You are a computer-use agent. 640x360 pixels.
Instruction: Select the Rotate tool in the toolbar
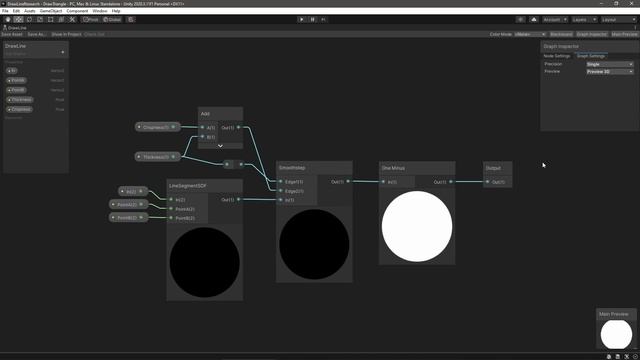click(x=29, y=20)
